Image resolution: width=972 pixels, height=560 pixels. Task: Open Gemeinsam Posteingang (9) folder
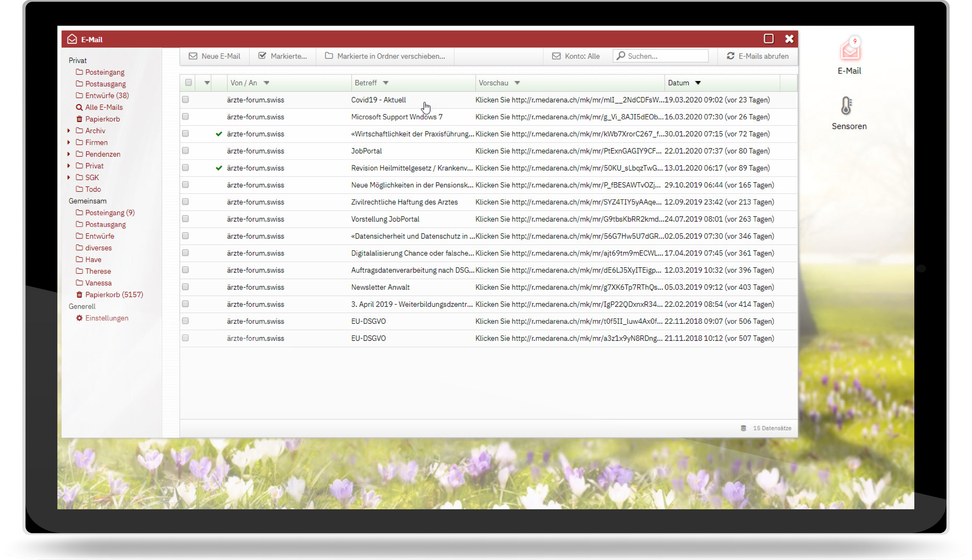pyautogui.click(x=110, y=213)
